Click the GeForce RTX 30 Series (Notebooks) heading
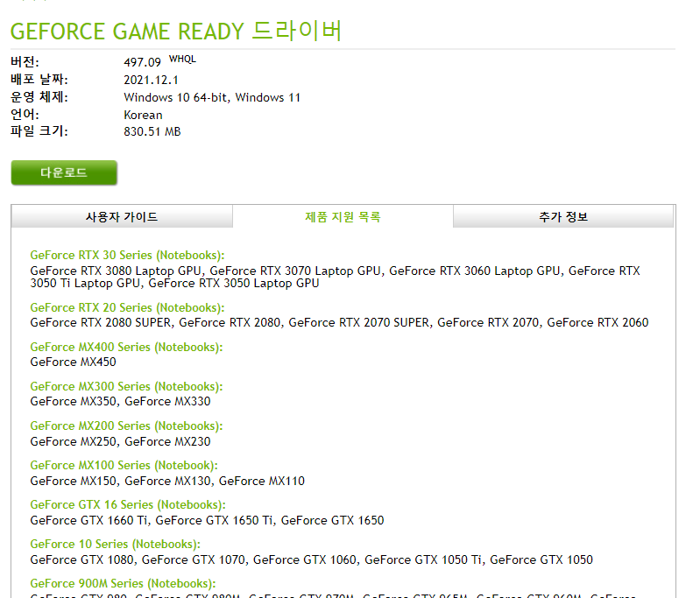 click(x=127, y=256)
